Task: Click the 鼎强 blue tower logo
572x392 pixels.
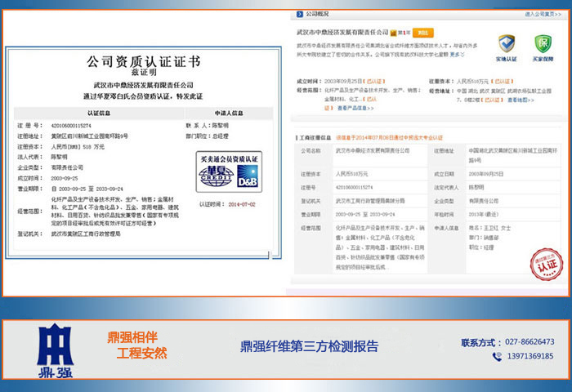Action: click(56, 350)
